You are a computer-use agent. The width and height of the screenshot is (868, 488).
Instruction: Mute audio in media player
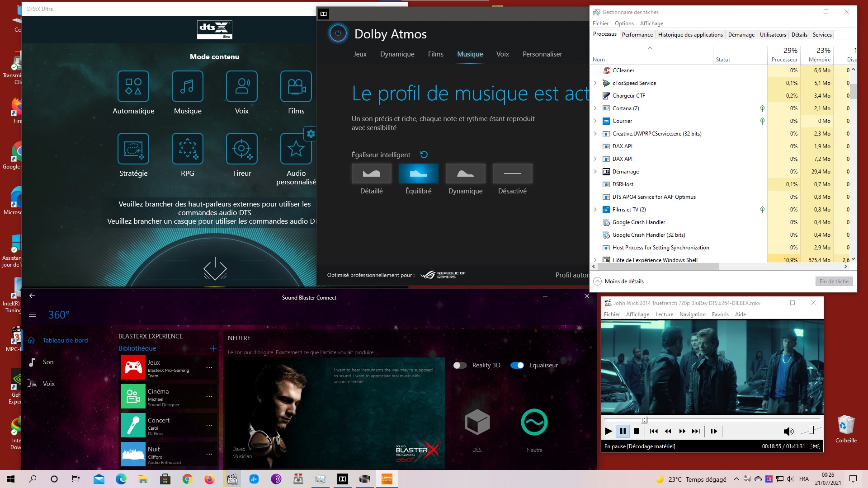[788, 432]
